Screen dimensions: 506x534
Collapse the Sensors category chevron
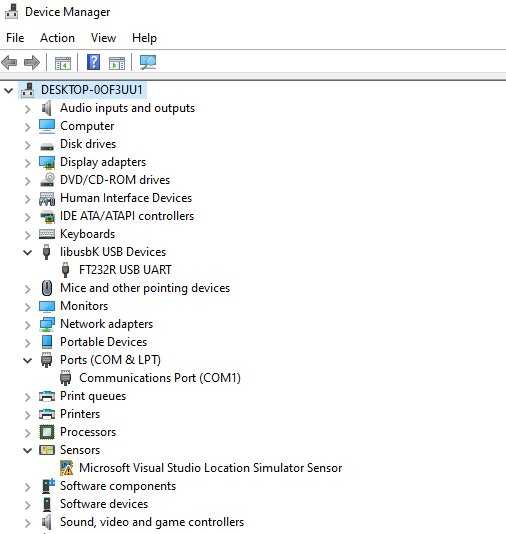[28, 451]
